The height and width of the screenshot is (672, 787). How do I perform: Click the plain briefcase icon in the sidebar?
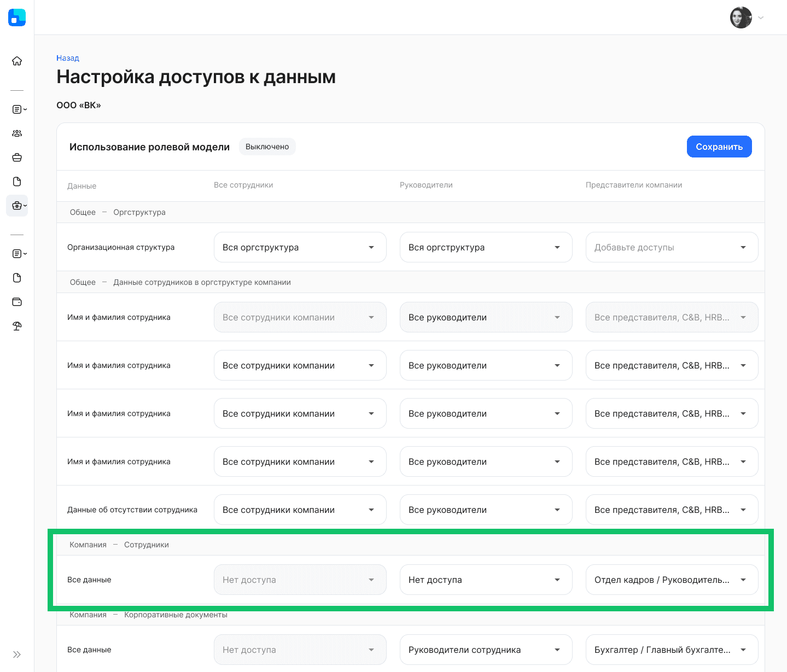[17, 157]
